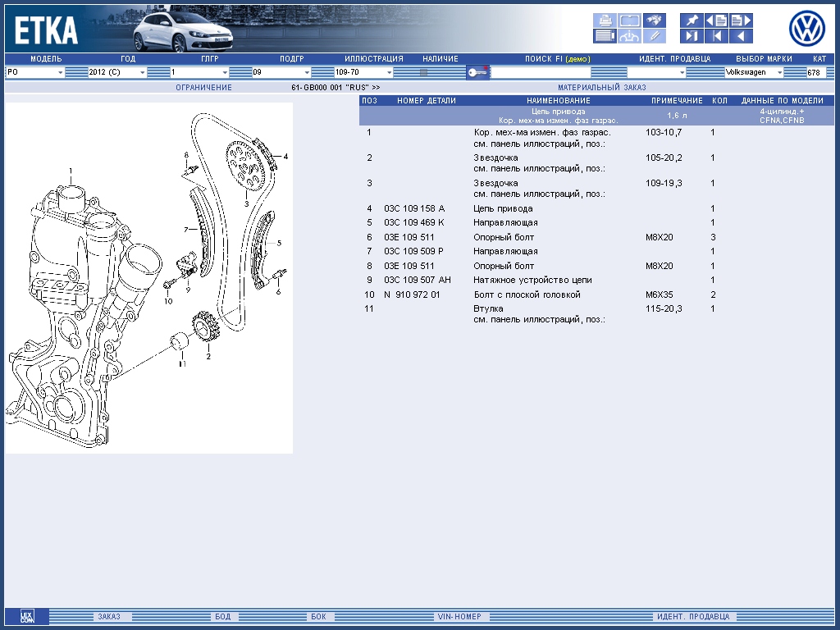Open the ЗАКАЗ tab in bottom bar

(x=108, y=617)
